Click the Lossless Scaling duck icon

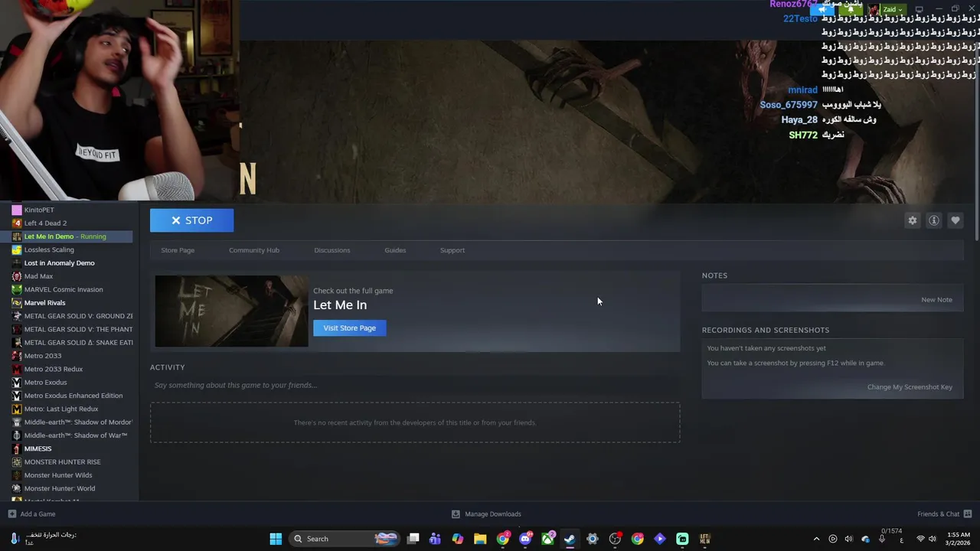click(x=17, y=249)
